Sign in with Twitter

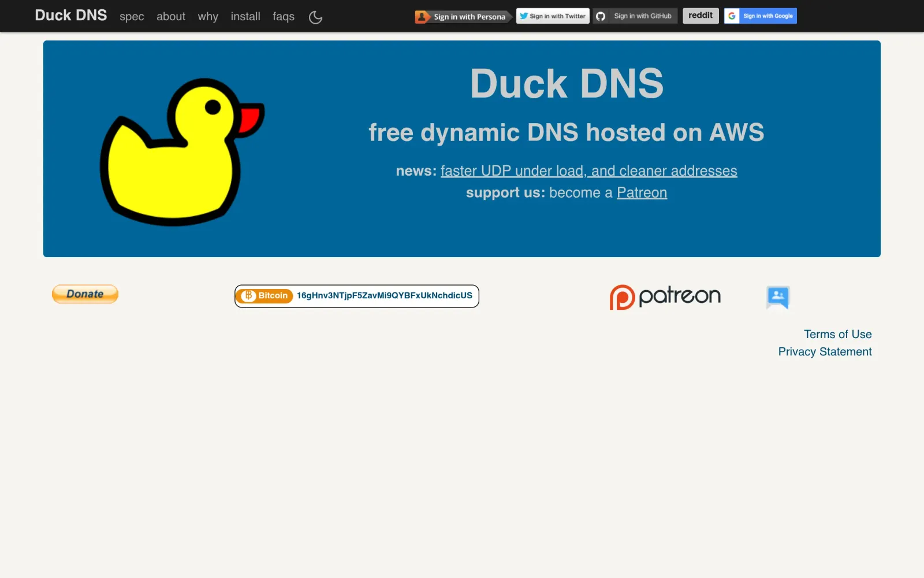553,16
